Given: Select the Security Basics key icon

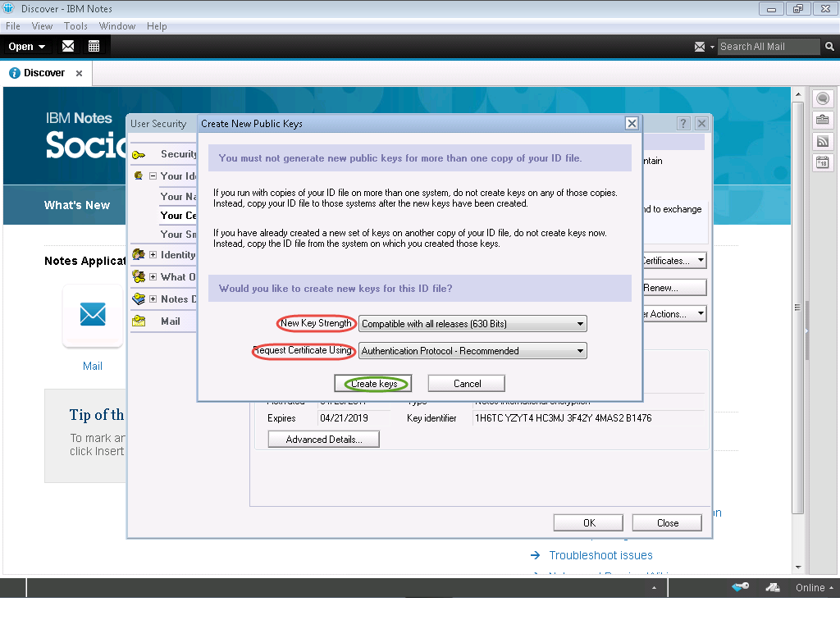Looking at the screenshot, I should point(138,155).
